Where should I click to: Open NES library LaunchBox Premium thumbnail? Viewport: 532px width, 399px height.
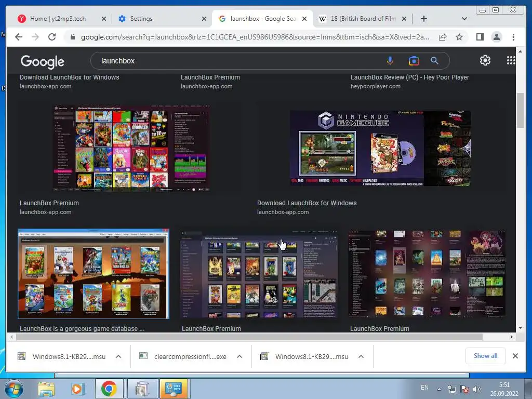pos(131,148)
